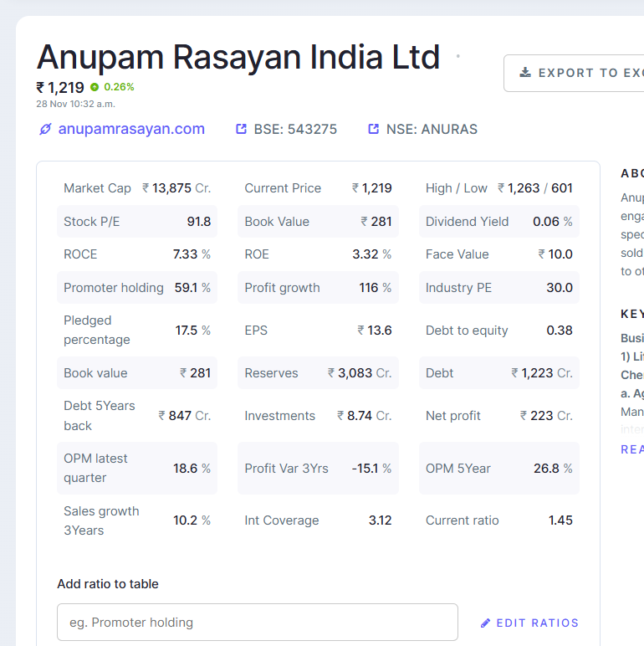644x646 pixels.
Task: Click the Debt 5Years back value 847 Cr.
Action: [x=185, y=416]
